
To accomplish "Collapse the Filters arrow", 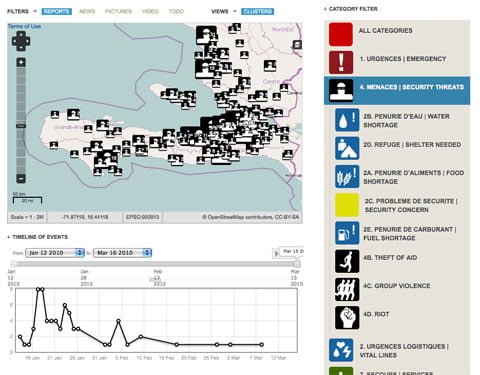I will 35,11.
